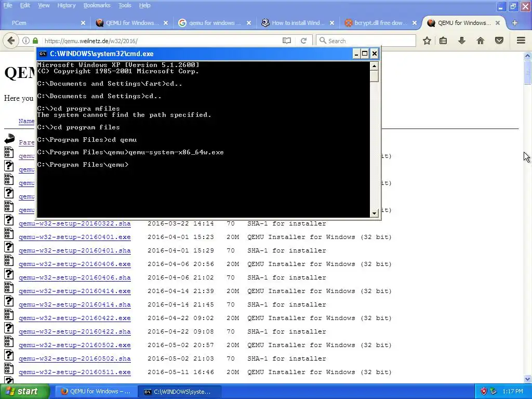The width and height of the screenshot is (532, 399).
Task: Close the PCem tab
Action: point(83,23)
